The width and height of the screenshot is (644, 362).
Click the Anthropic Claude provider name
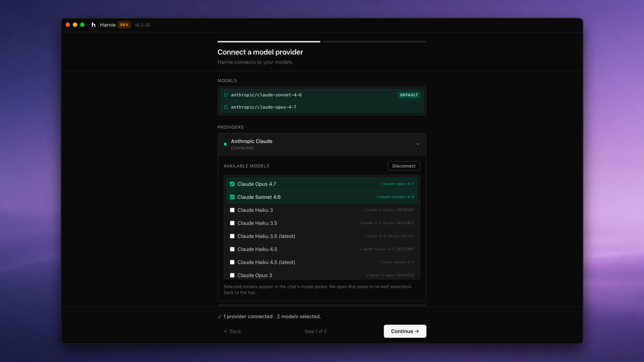252,141
